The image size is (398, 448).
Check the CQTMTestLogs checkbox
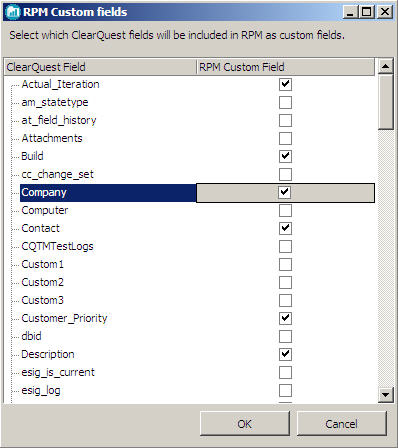(285, 246)
